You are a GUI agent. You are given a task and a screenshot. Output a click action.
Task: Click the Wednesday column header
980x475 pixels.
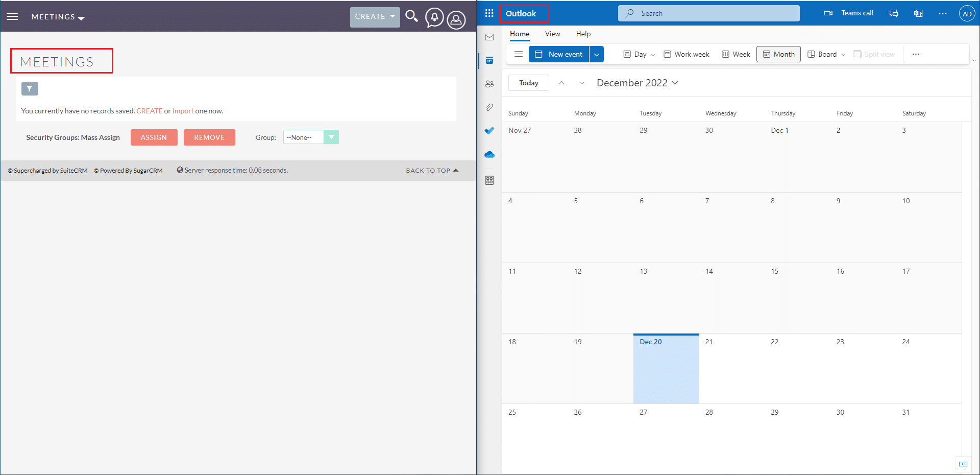point(721,113)
